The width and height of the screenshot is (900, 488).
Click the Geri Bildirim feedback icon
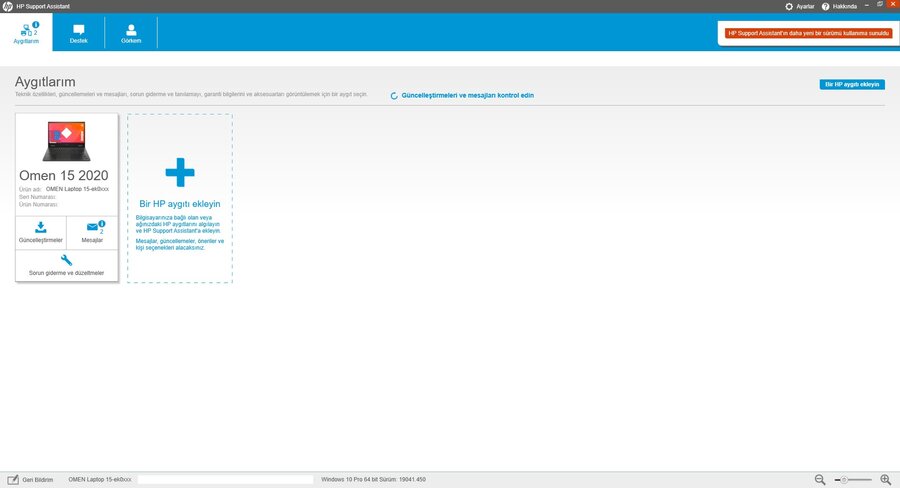(13, 479)
